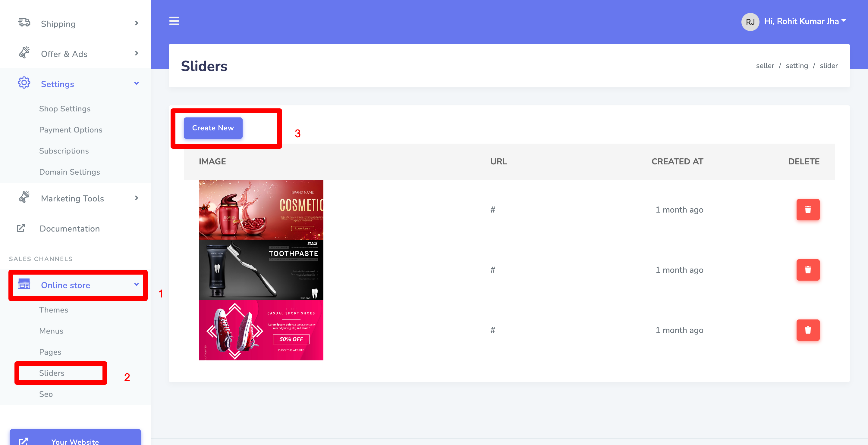The height and width of the screenshot is (445, 868).
Task: Click the hamburger menu icon
Action: (174, 21)
